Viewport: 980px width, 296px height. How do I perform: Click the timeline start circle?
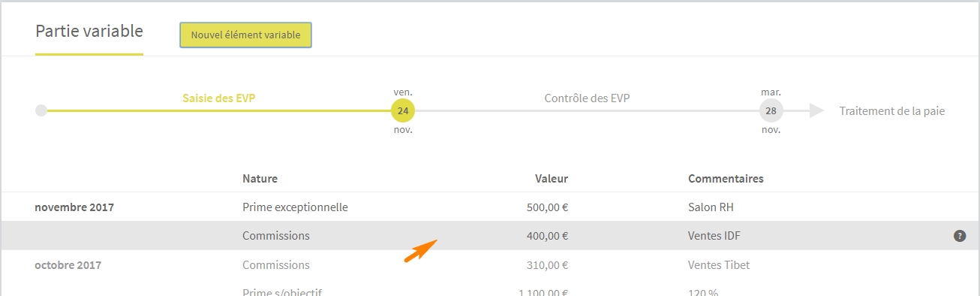(x=41, y=110)
